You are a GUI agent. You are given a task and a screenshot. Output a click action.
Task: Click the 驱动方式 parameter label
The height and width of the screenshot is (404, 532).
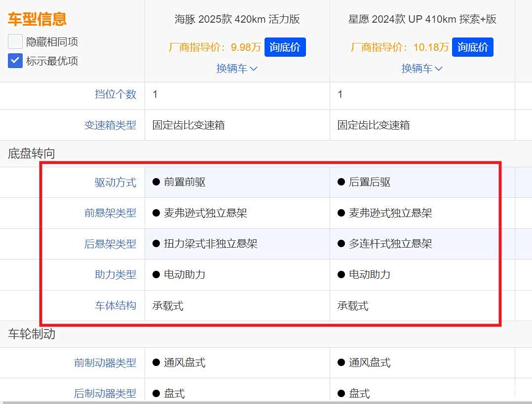point(115,183)
